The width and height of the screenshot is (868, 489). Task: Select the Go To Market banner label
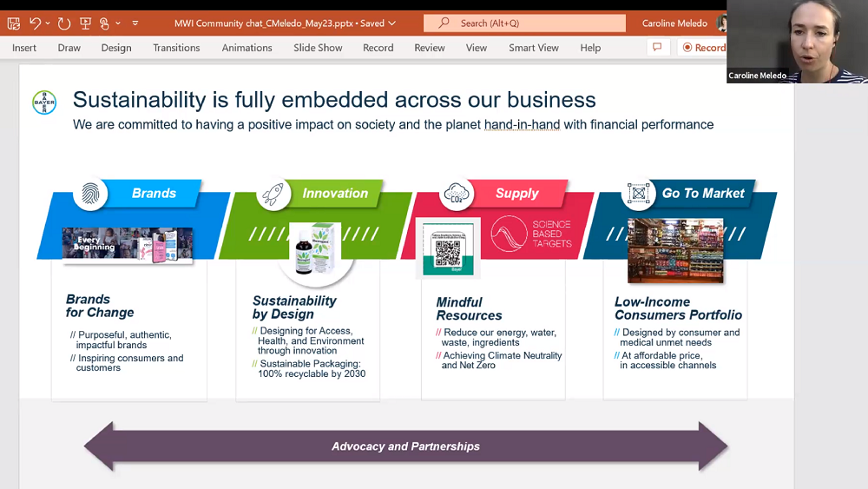(x=703, y=194)
